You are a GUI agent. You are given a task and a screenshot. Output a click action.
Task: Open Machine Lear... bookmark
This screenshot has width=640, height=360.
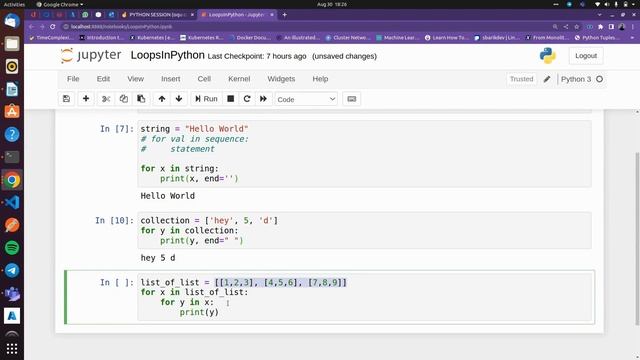398,38
